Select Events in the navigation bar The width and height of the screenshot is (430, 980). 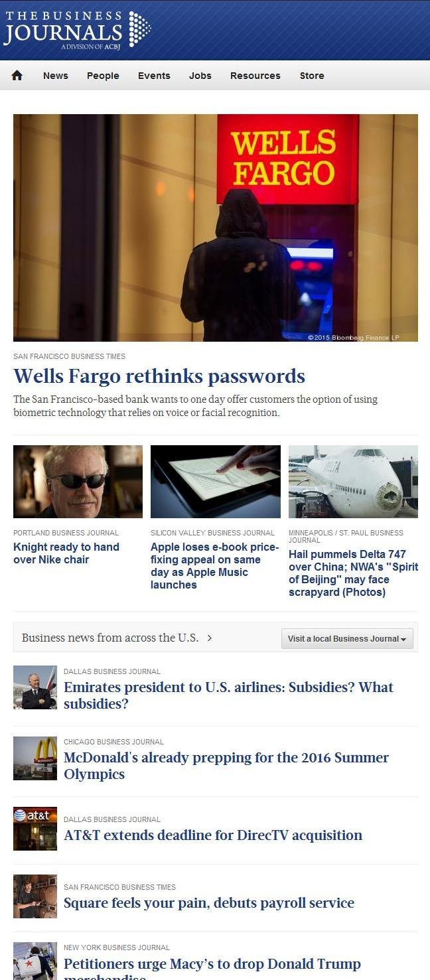tap(154, 76)
